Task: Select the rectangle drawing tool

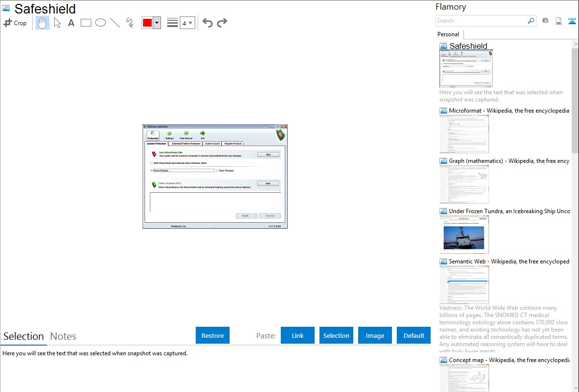Action: click(x=86, y=23)
